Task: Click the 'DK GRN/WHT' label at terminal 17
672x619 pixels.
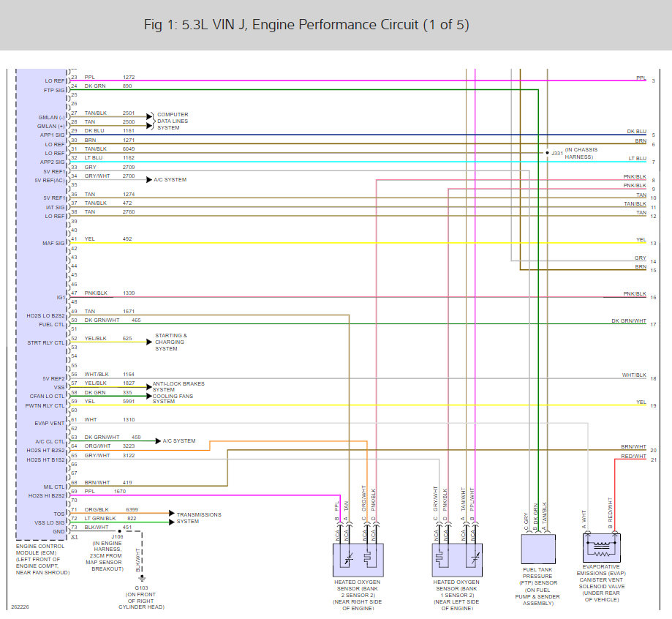Action: 629,320
